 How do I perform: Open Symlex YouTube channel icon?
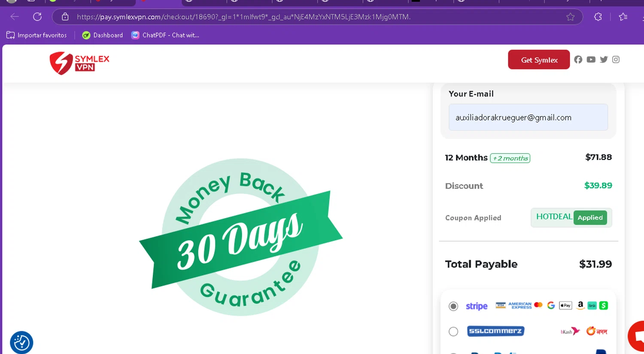[x=591, y=60]
